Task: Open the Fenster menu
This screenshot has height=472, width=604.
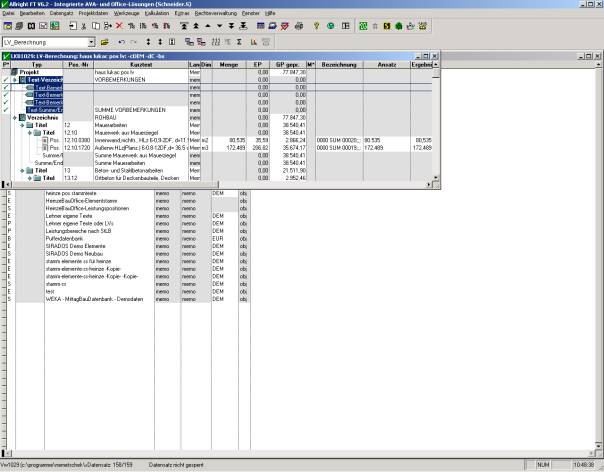Action: click(x=251, y=13)
